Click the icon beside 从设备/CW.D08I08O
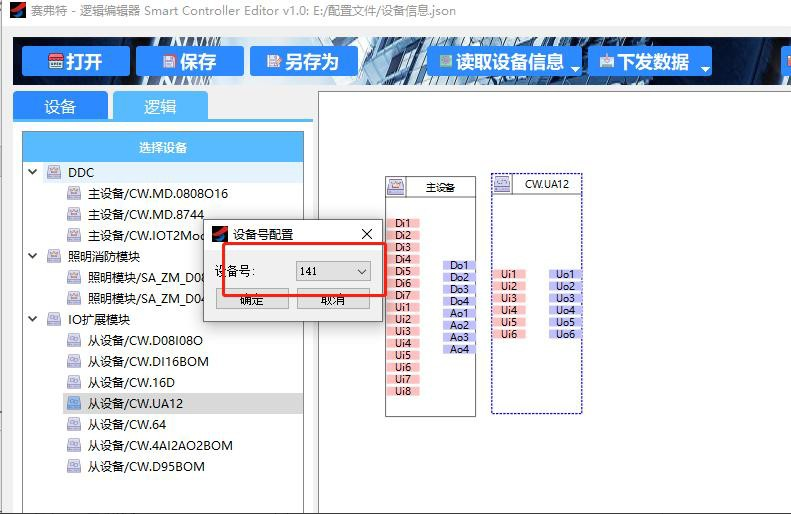 pos(74,341)
